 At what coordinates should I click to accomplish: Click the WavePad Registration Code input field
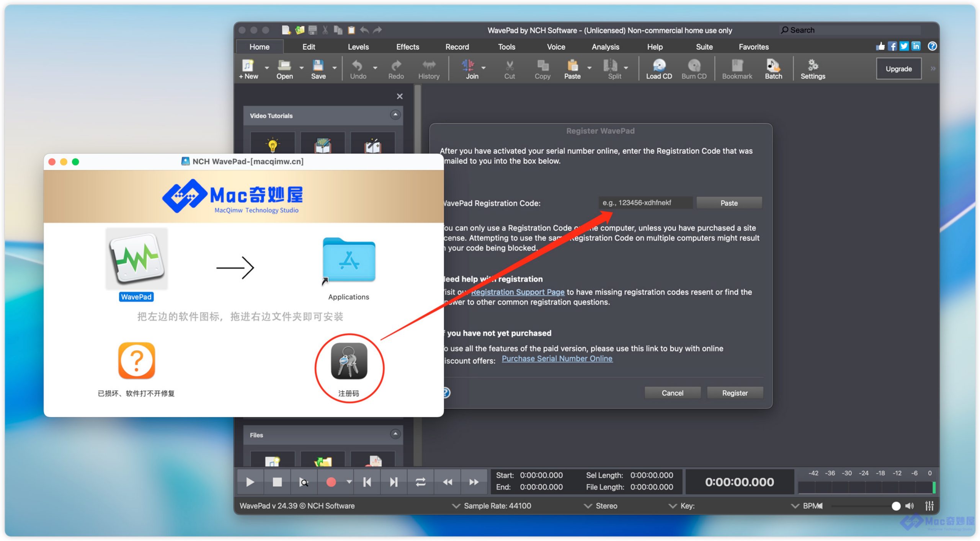coord(645,203)
